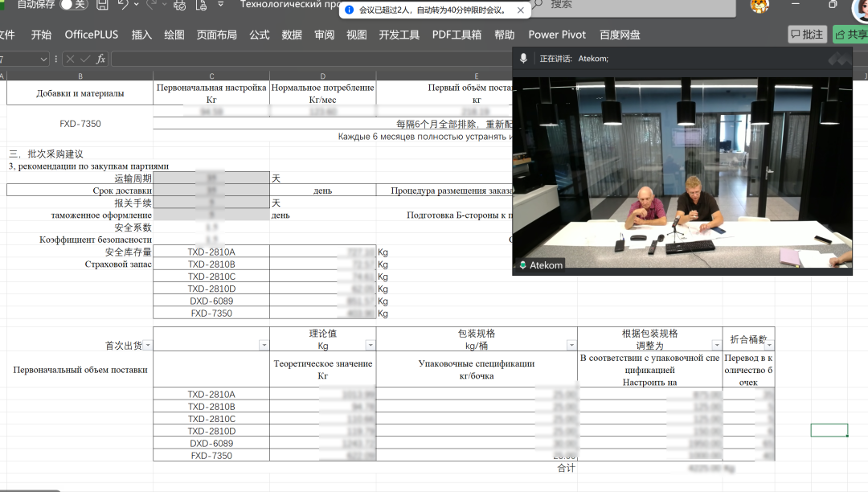Select column C header
868x492 pixels.
point(211,76)
